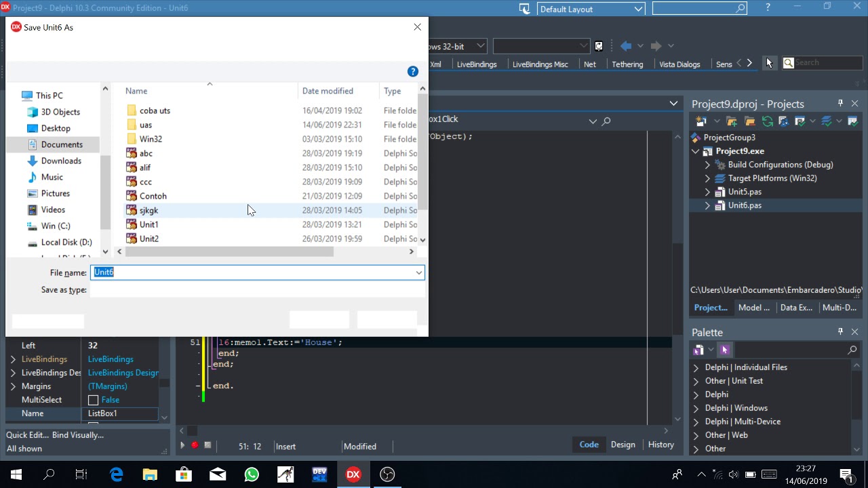
Task: Toggle the MultiSelect False checkbox
Action: (x=94, y=400)
